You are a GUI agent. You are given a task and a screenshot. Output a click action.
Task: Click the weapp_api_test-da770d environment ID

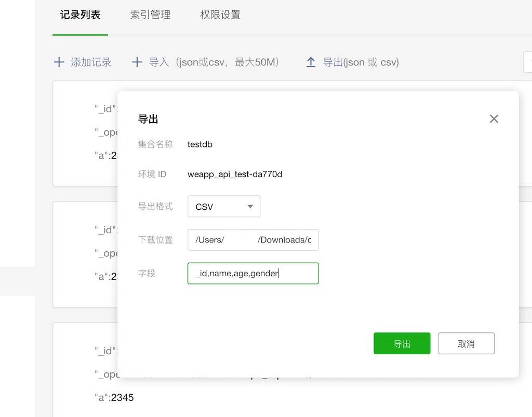(x=235, y=174)
